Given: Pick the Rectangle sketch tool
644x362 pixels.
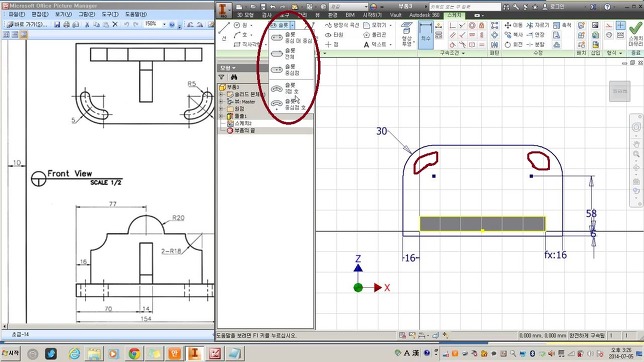Looking at the screenshot, I should [246, 44].
